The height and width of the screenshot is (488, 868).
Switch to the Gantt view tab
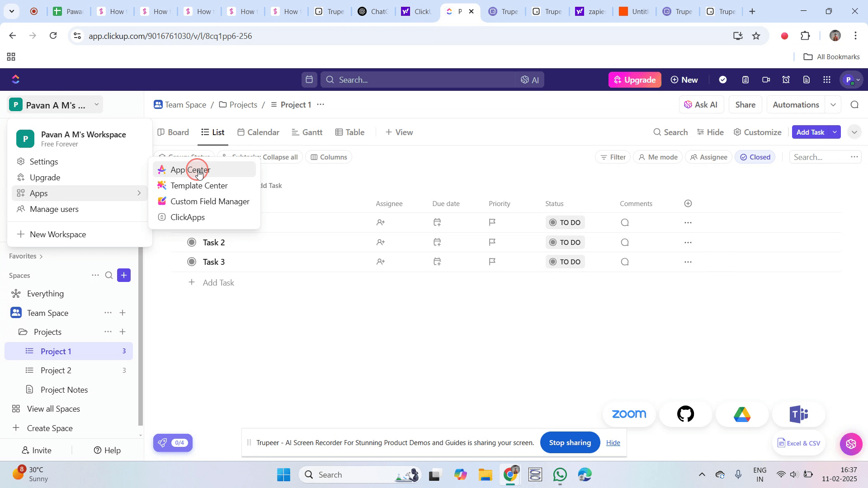pos(307,132)
